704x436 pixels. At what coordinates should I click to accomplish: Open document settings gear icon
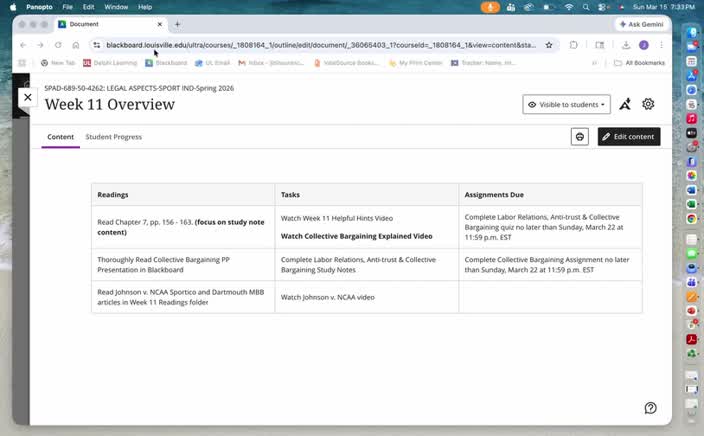648,104
